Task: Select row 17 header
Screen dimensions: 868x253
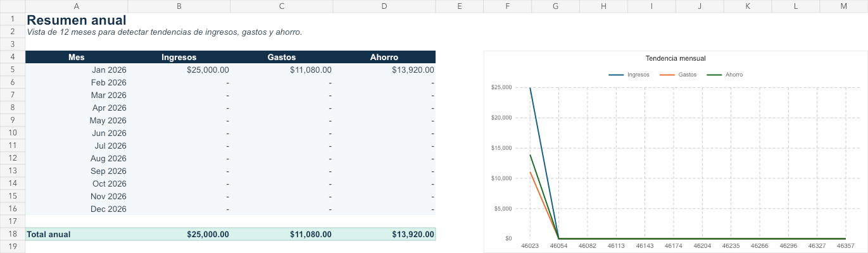Action: tap(13, 221)
